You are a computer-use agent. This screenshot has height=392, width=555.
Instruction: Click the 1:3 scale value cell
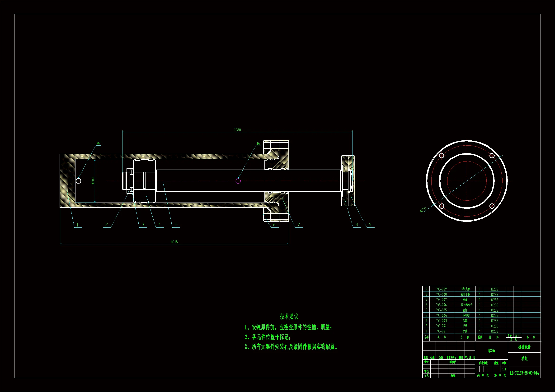pyautogui.click(x=504, y=369)
